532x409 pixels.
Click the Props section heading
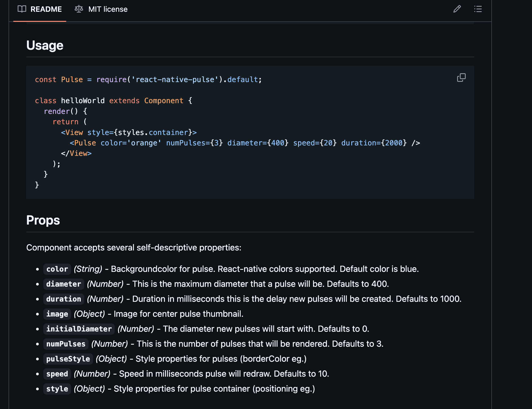click(x=43, y=220)
